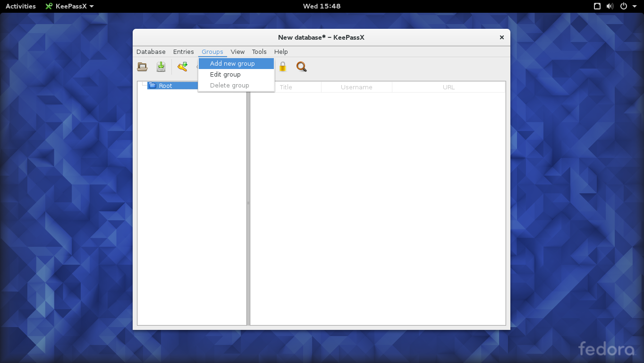This screenshot has height=363, width=644.
Task: Click the Lock databases padlock icon
Action: click(283, 67)
